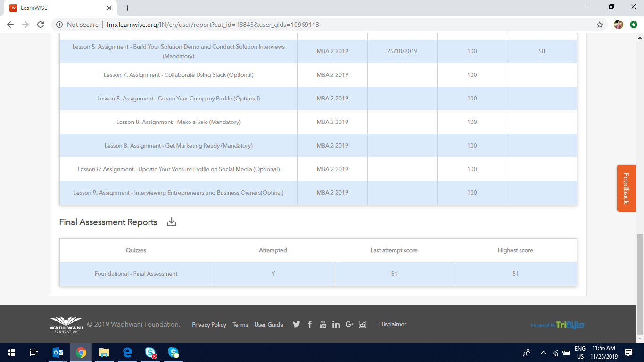The image size is (644, 362).
Task: Open Microsoft Edge from the taskbar
Action: click(x=127, y=353)
